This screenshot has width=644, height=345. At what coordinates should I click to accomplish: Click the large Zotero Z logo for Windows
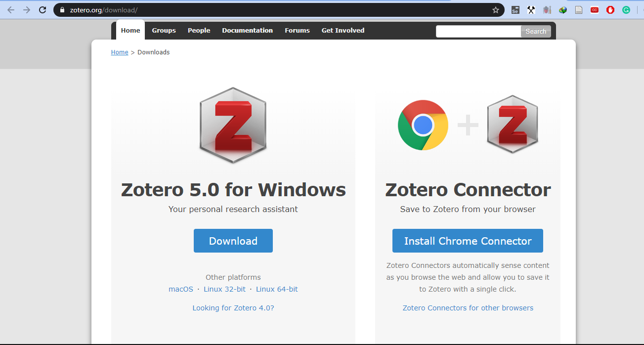pos(233,125)
